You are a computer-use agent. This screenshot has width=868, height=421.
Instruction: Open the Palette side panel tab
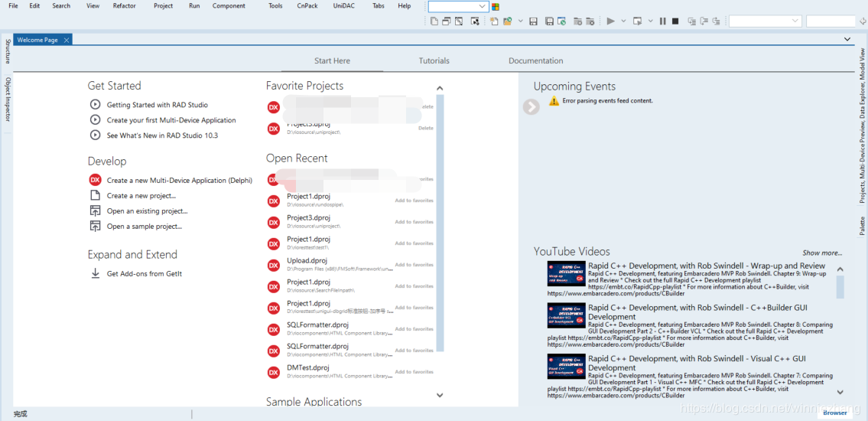pyautogui.click(x=862, y=227)
